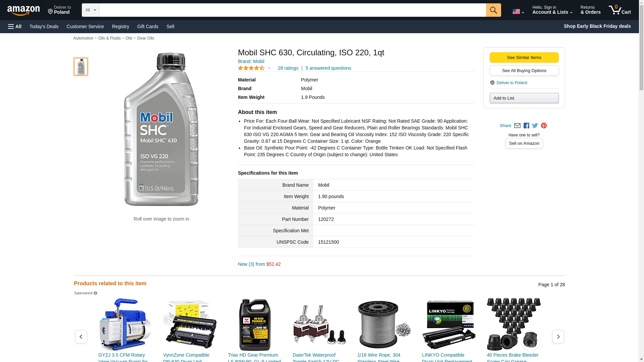This screenshot has height=362, width=644.
Task: Select the Mobil bottle thumbnail
Action: pos(81,67)
